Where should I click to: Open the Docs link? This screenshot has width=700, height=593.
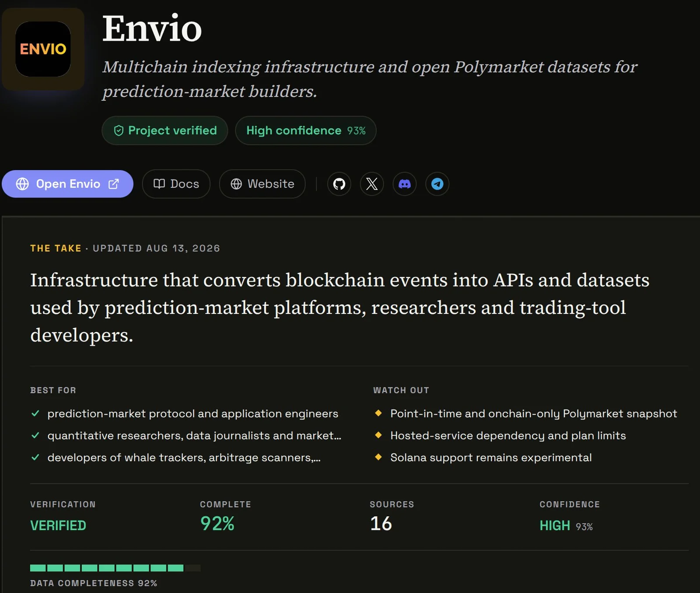tap(176, 184)
